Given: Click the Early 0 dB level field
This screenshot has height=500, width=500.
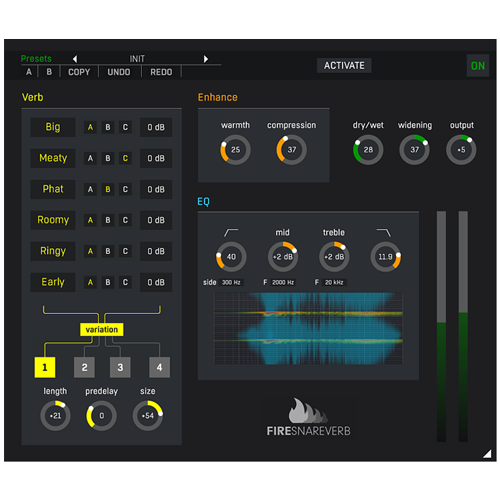Looking at the screenshot, I should [156, 282].
